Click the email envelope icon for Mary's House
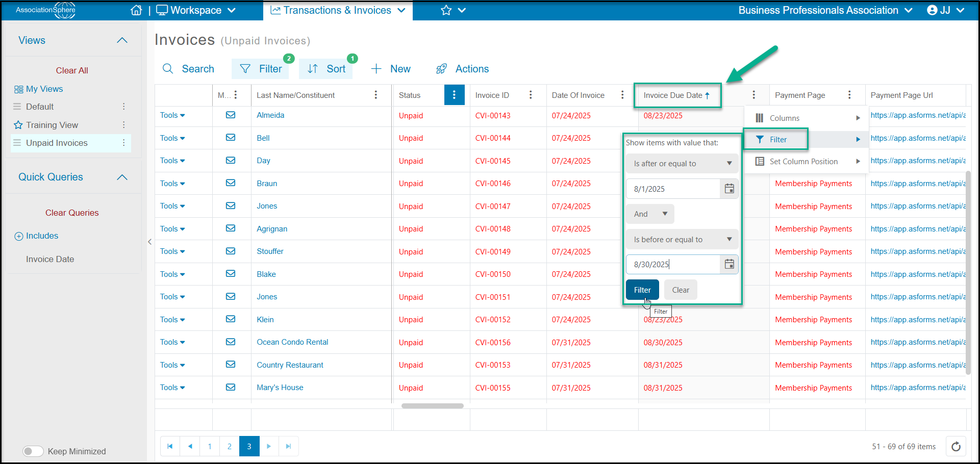The image size is (980, 464). click(231, 388)
